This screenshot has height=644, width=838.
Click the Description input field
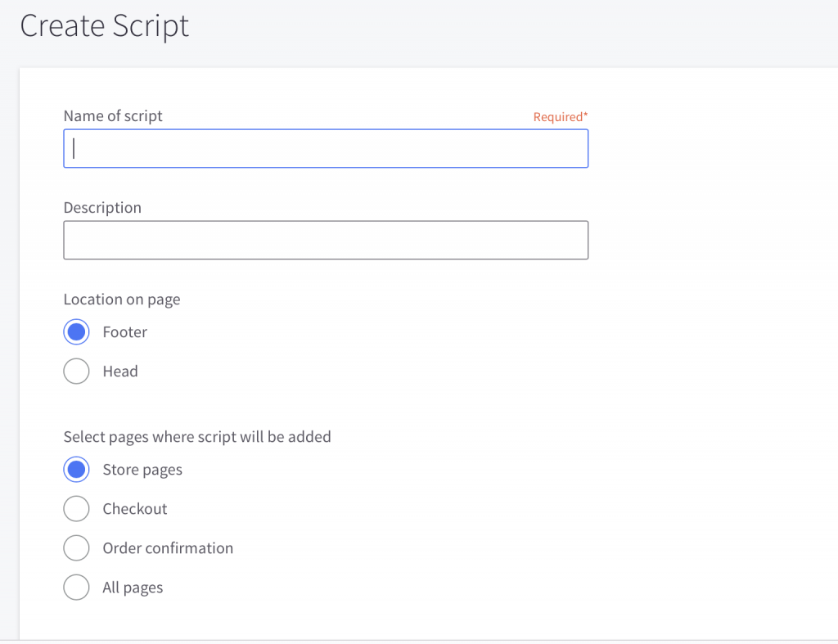(326, 240)
